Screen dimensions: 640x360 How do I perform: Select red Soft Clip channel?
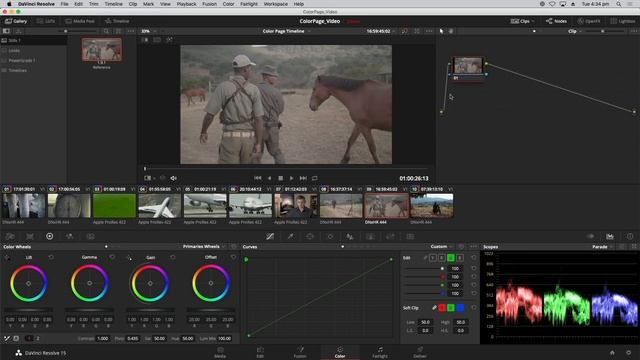click(x=442, y=307)
